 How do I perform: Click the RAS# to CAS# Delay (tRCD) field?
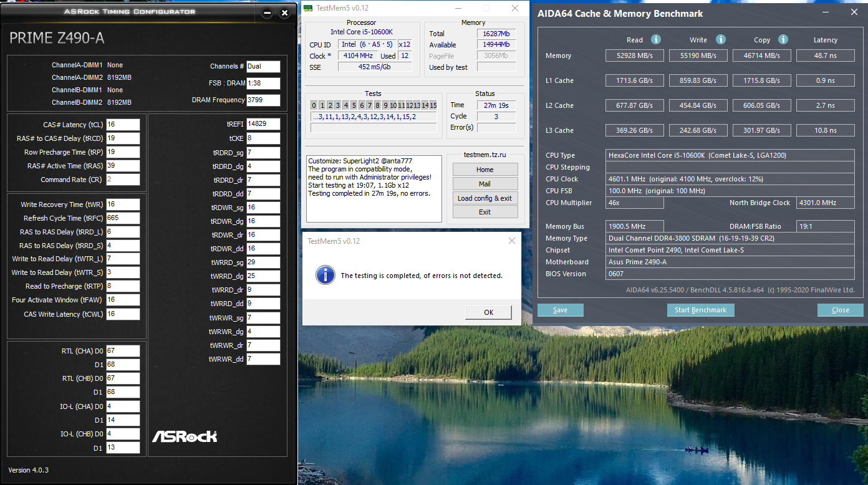pos(123,138)
